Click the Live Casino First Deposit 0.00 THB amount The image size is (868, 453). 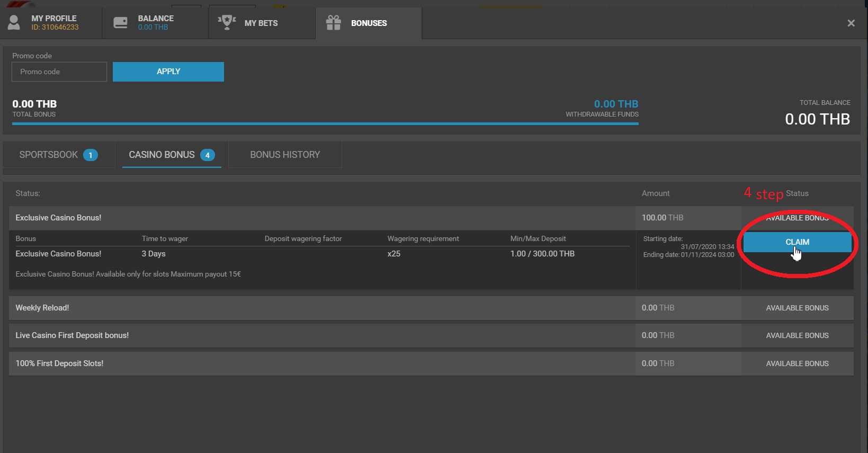coord(658,335)
